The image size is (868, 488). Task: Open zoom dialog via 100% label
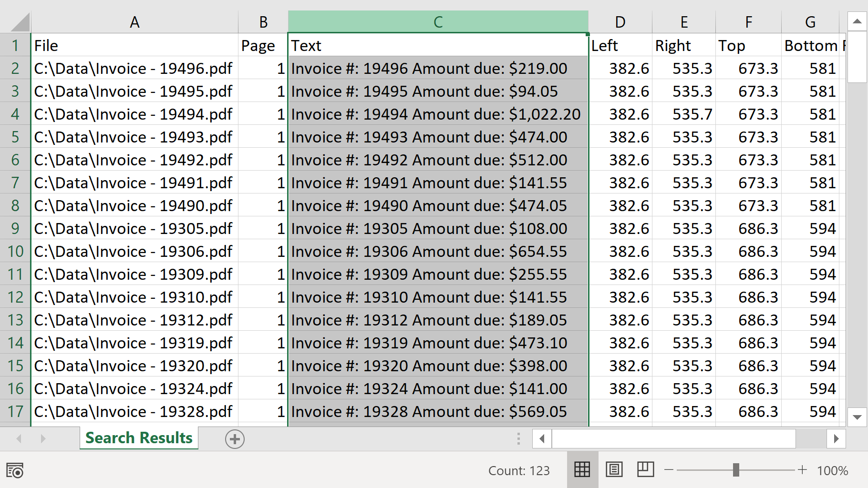point(831,470)
